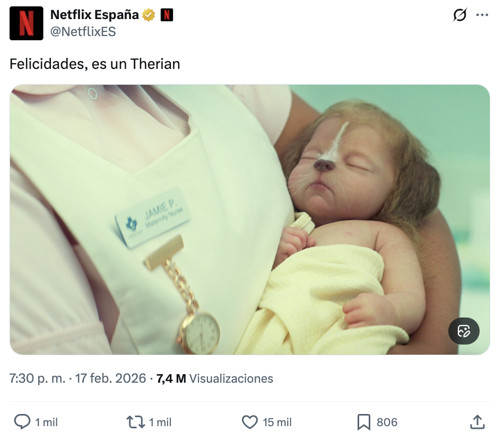Click the share upload icon
Image resolution: width=504 pixels, height=441 pixels.
coord(477,422)
